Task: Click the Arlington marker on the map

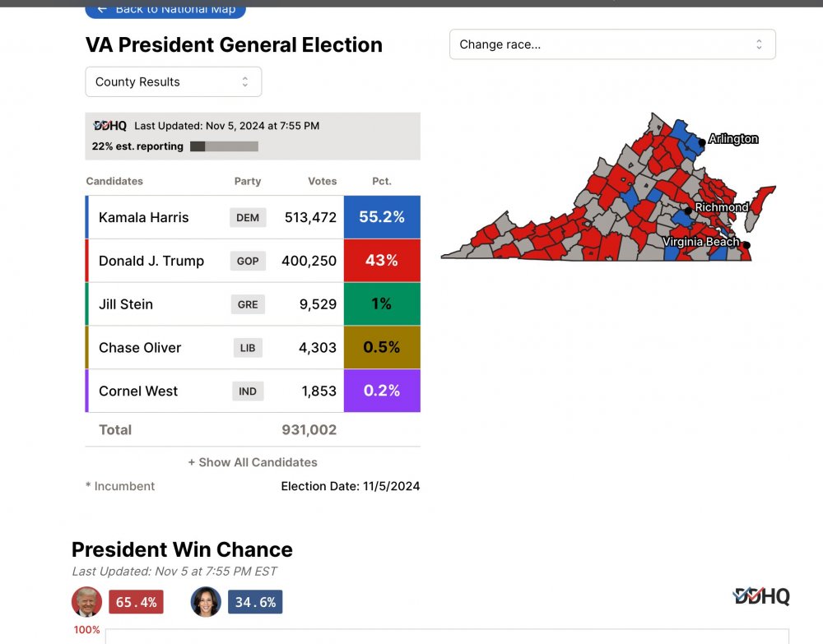Action: click(x=702, y=142)
